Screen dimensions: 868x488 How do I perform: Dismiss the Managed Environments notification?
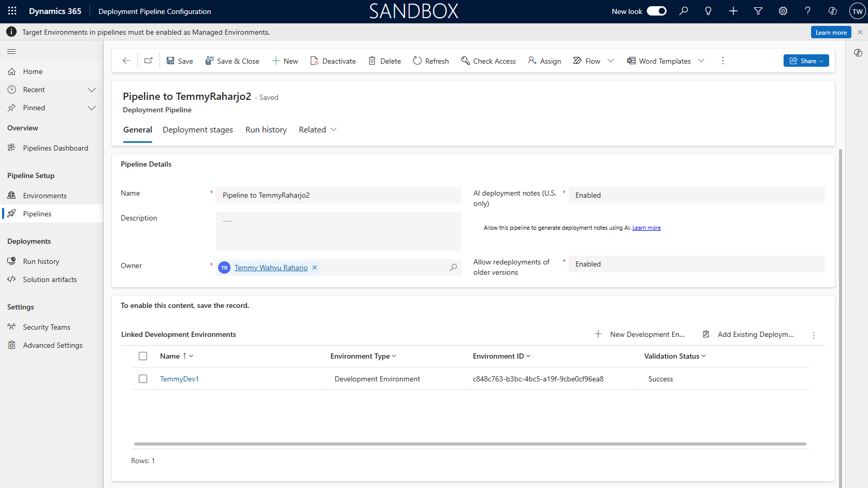click(860, 32)
